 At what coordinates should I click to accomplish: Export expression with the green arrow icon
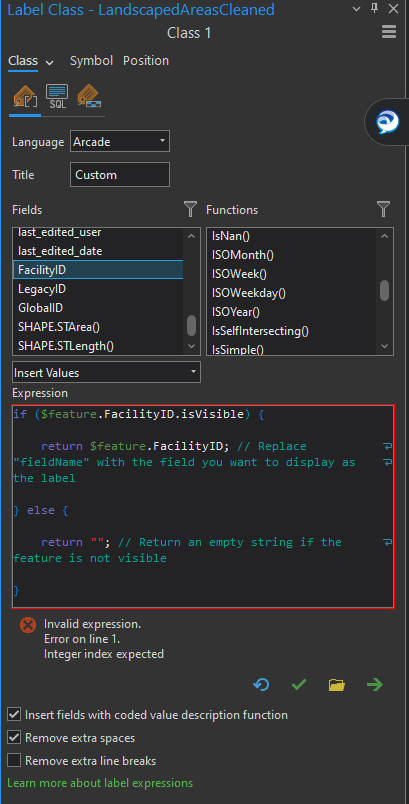(375, 685)
